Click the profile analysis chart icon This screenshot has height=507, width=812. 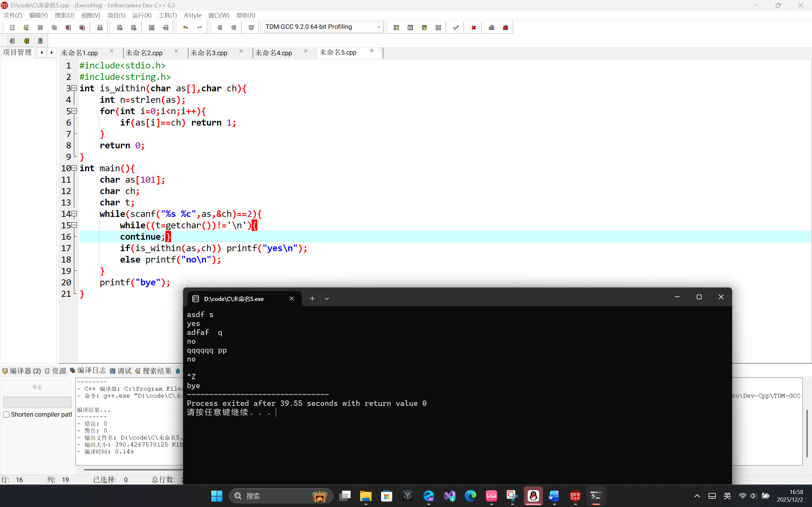click(492, 28)
